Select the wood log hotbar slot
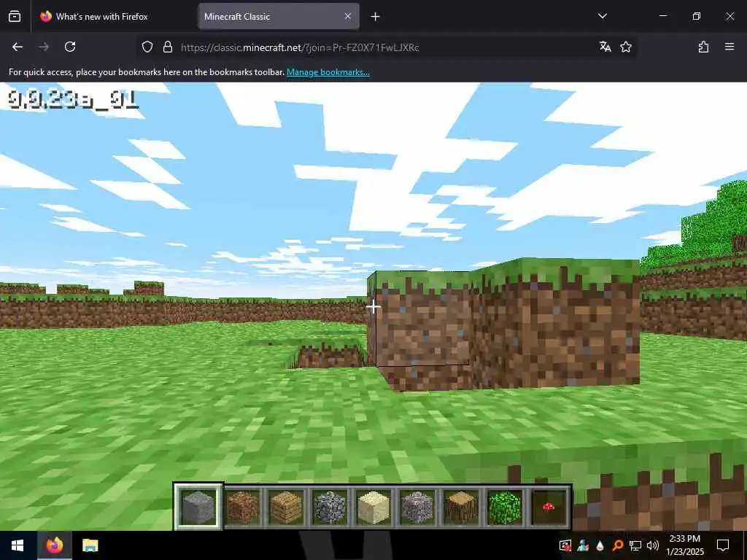The image size is (747, 560). (x=461, y=507)
